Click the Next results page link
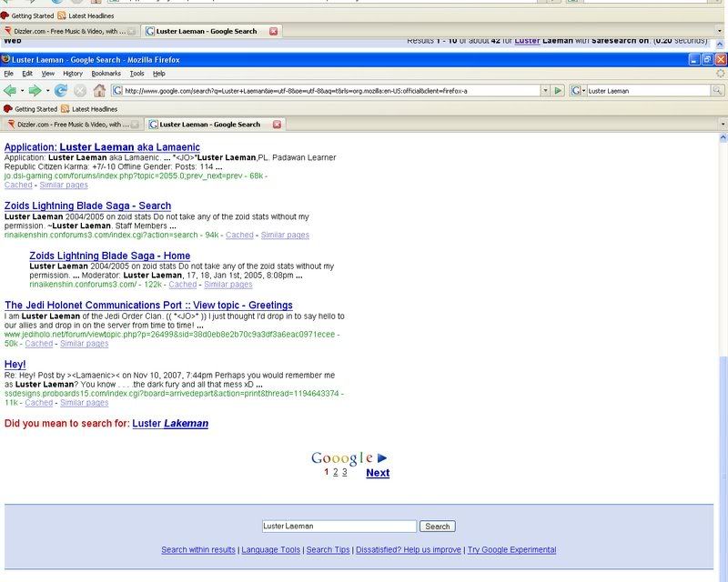 coord(378,473)
